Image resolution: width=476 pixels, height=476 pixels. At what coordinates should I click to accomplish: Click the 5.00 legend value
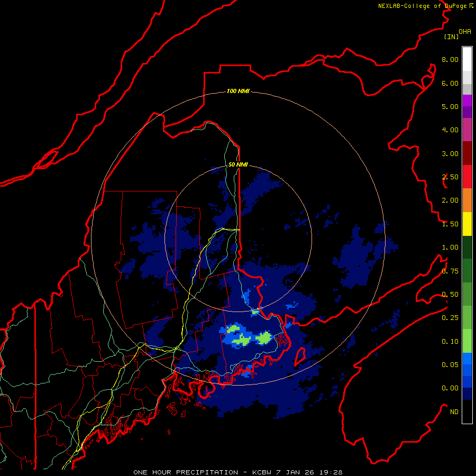point(450,106)
